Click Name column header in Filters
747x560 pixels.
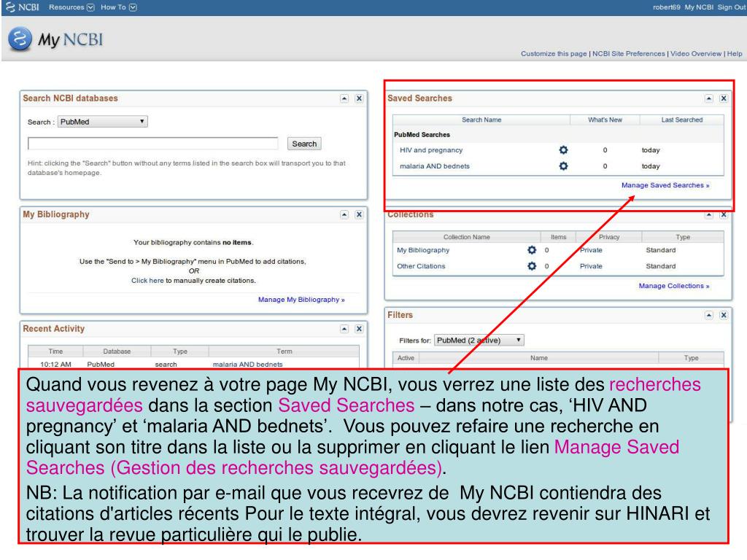(x=539, y=358)
